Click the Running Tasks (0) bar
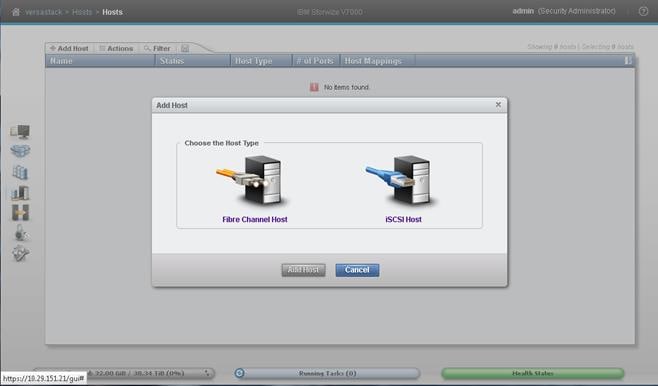This screenshot has height=386, width=658. 327,373
